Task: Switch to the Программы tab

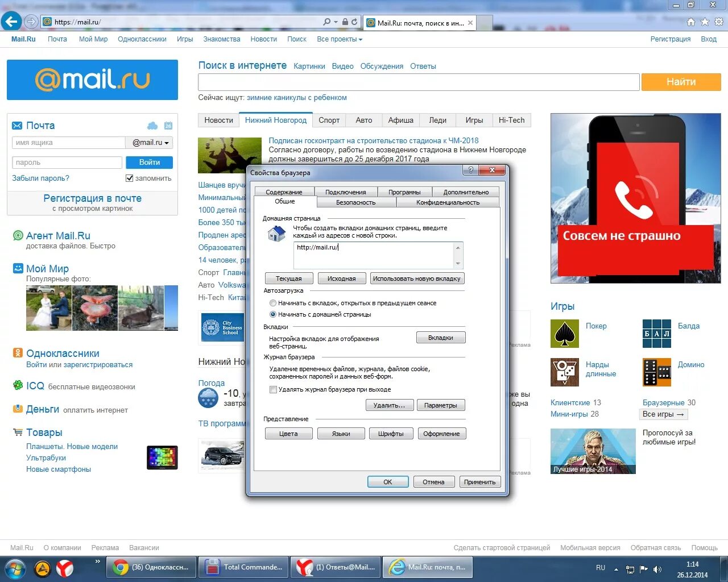Action: pyautogui.click(x=404, y=192)
